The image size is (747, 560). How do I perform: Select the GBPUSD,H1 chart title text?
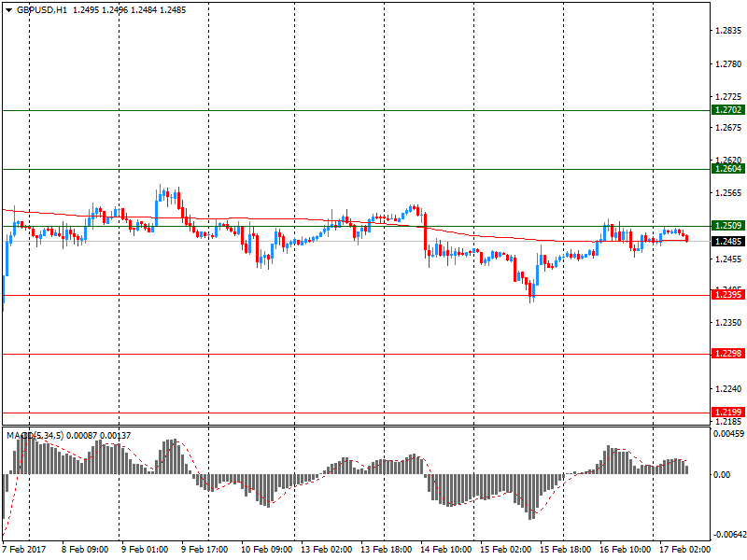42,10
